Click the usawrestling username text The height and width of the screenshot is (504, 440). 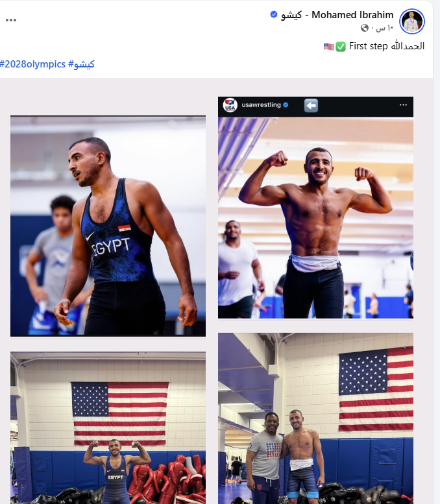point(261,105)
